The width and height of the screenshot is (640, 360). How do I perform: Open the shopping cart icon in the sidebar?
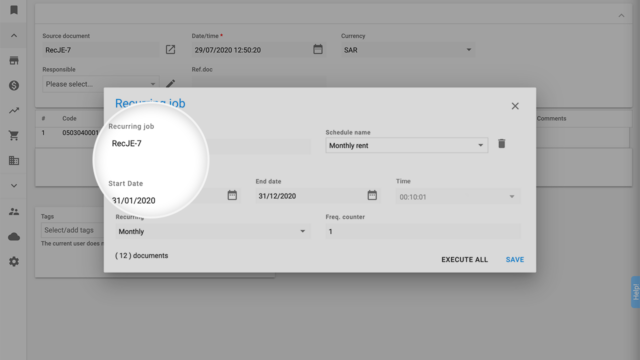pos(14,136)
